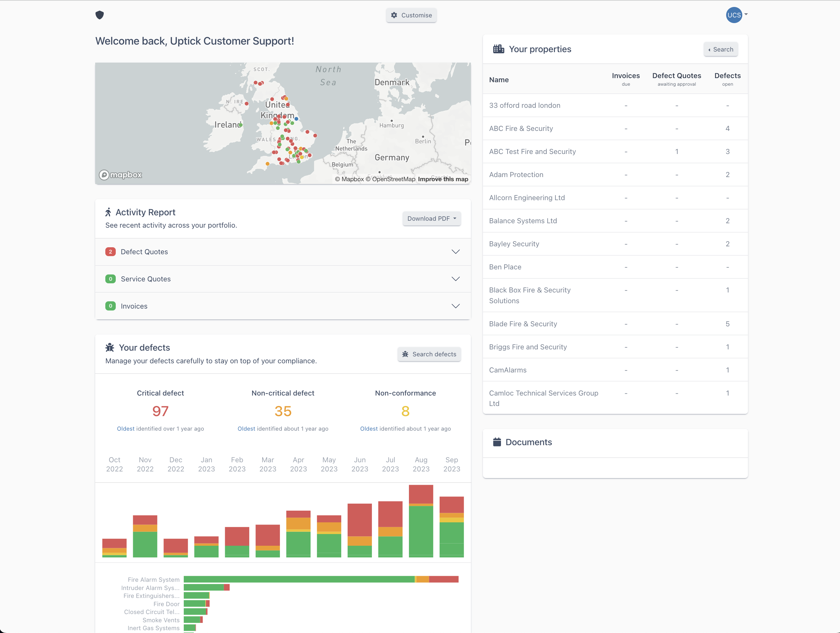The width and height of the screenshot is (840, 633).
Task: Click the Mapbox logo on the map
Action: pos(120,175)
